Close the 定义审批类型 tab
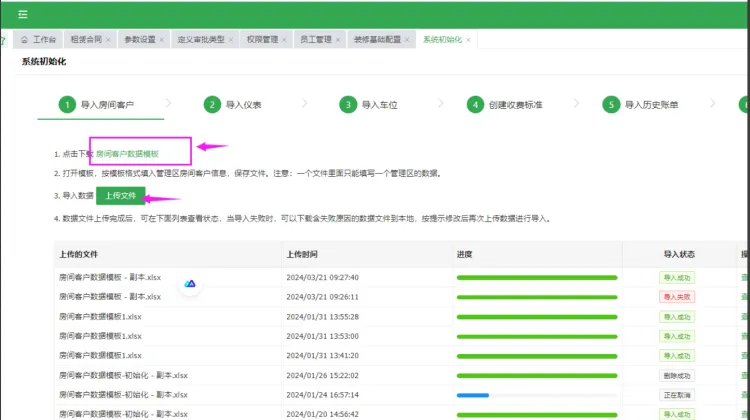750x420 pixels. (231, 40)
